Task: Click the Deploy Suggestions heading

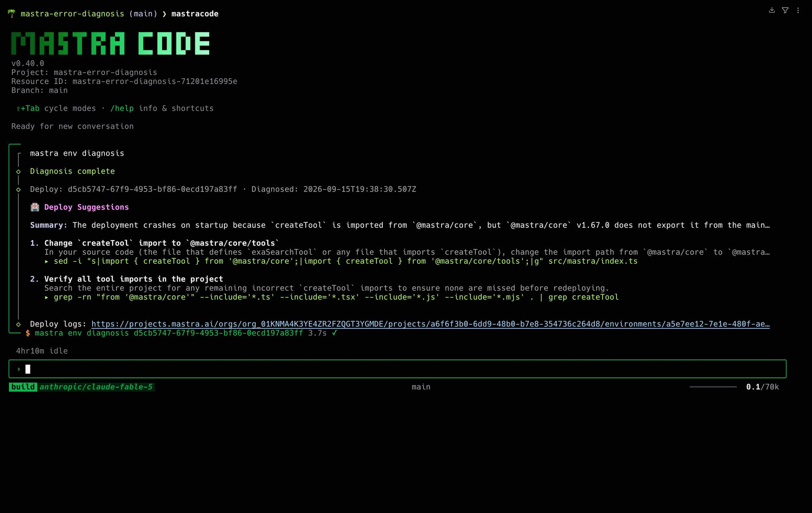Action: tap(86, 207)
